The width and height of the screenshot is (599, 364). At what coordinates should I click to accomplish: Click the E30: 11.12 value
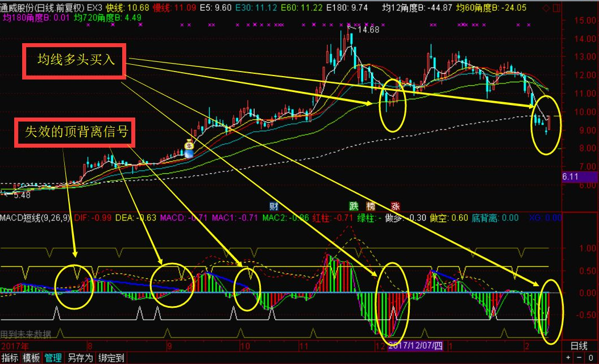pyautogui.click(x=256, y=7)
